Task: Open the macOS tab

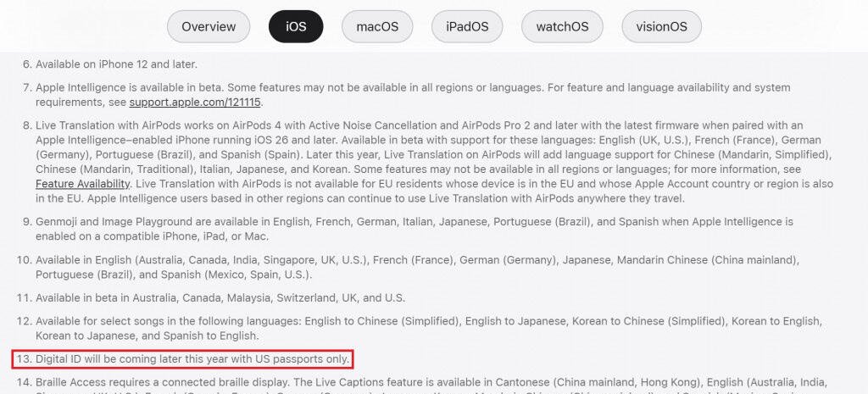Action: (x=377, y=26)
